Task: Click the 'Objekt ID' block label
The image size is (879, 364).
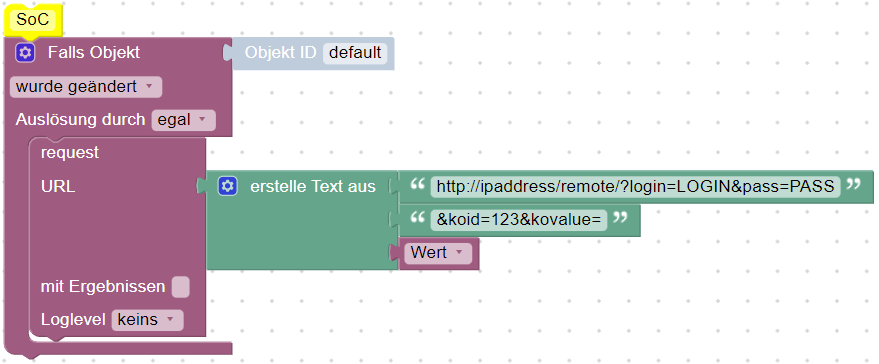Action: click(280, 53)
